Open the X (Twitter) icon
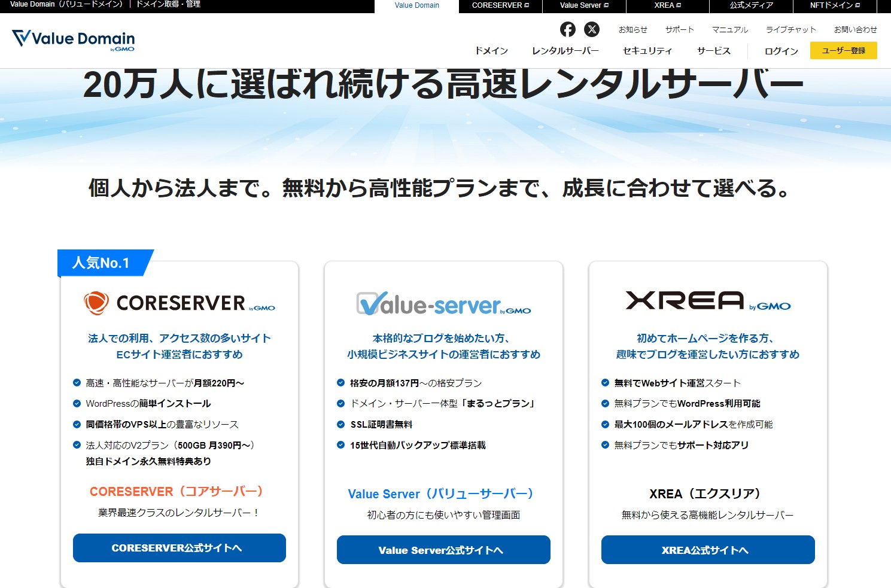This screenshot has height=588, width=891. [592, 29]
